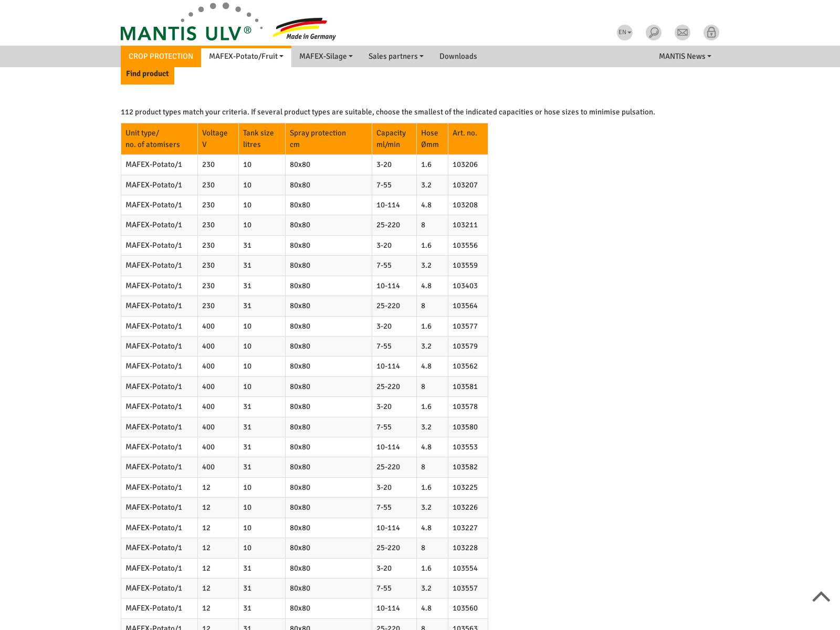Screen dimensions: 840x630
Task: Select article number 103581
Action: (465, 387)
